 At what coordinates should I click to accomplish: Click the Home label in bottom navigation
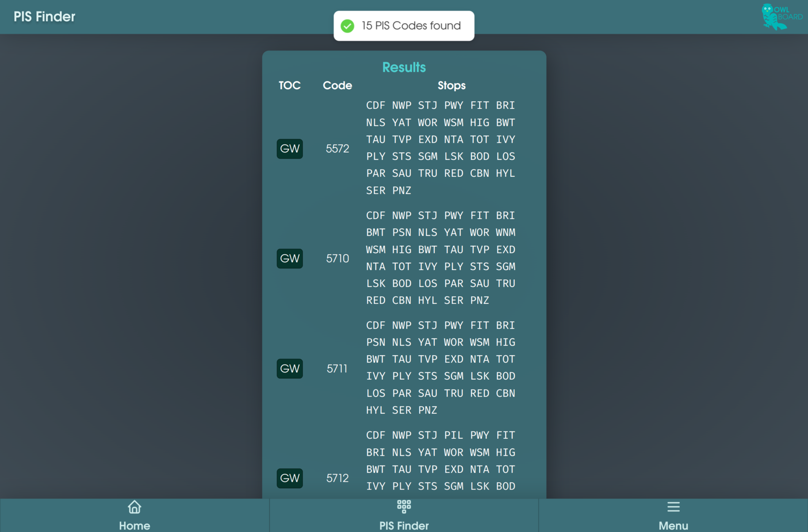[134, 525]
